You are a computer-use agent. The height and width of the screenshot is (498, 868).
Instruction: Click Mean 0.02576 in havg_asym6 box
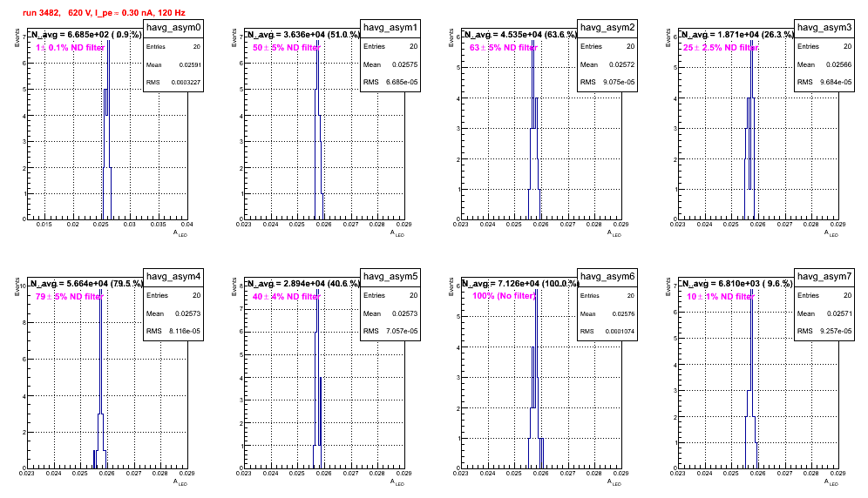click(607, 313)
